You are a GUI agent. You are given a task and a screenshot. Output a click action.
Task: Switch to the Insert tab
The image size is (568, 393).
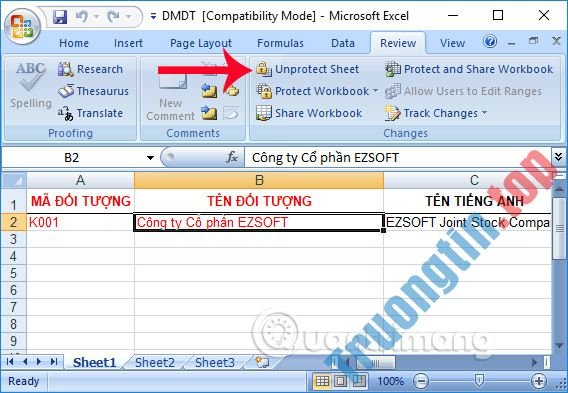pos(128,43)
